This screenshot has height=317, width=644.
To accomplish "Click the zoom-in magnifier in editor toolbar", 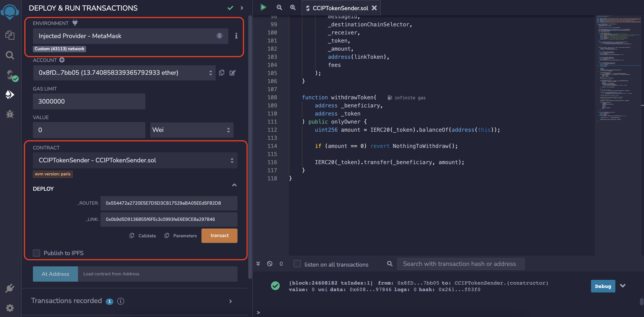I will tap(293, 7).
